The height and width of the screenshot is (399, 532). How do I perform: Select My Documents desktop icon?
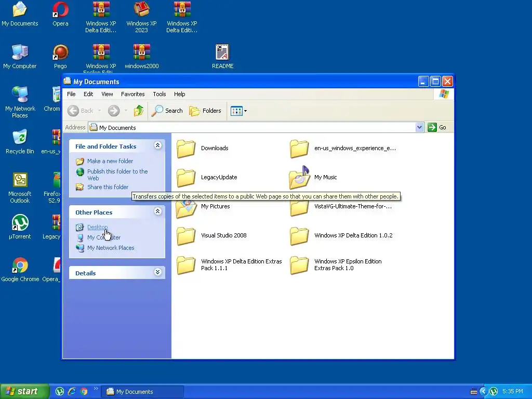(x=20, y=14)
